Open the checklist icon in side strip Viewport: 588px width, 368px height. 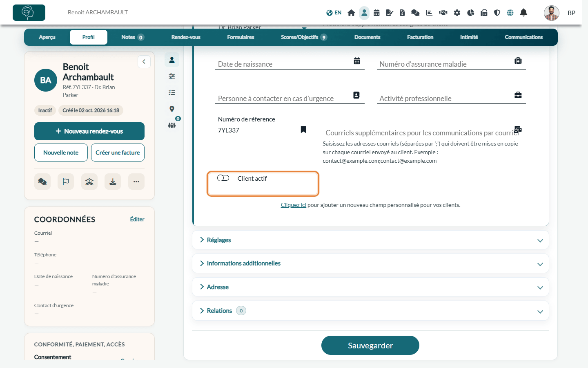172,92
